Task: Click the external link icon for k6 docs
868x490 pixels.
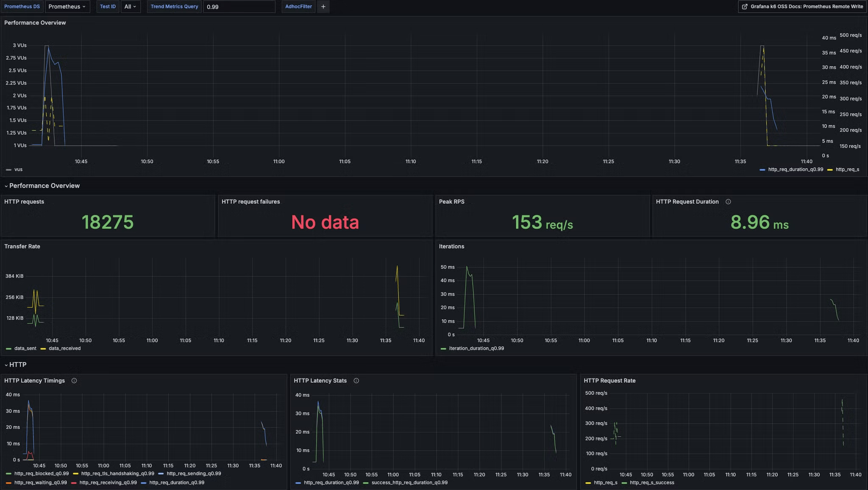Action: tap(745, 7)
